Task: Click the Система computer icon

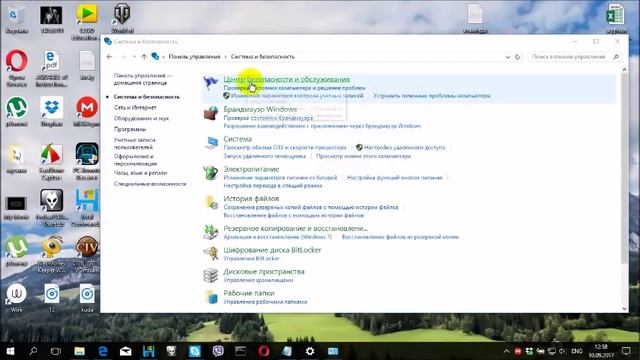Action: click(211, 143)
